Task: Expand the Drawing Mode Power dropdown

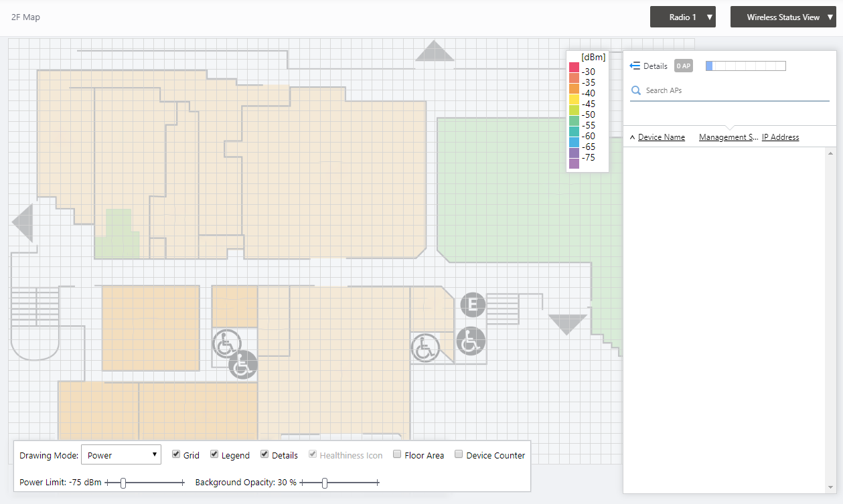Action: [121, 455]
